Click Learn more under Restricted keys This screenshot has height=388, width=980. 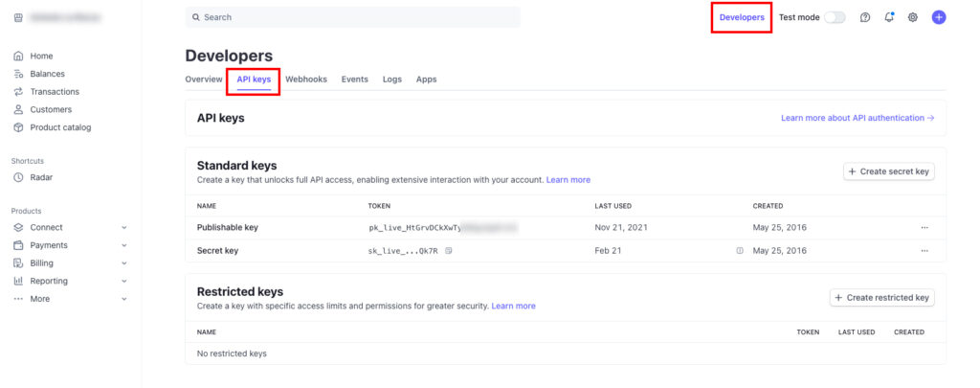(513, 306)
